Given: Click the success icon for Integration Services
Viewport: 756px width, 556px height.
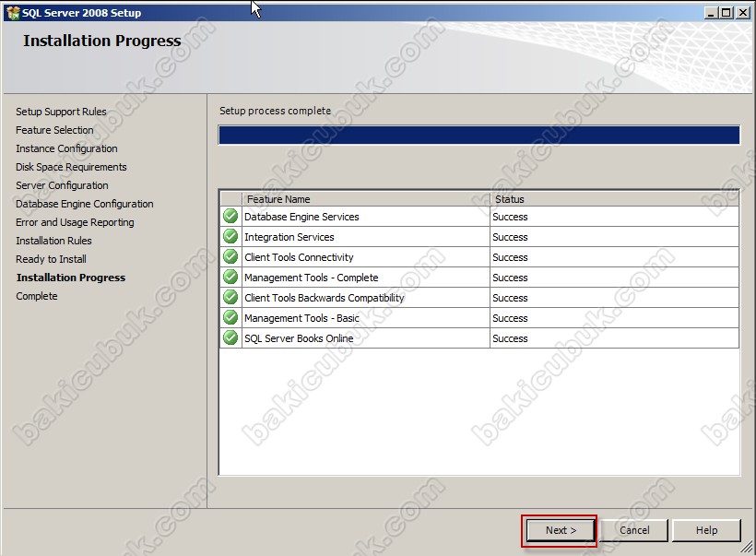Looking at the screenshot, I should pyautogui.click(x=230, y=236).
